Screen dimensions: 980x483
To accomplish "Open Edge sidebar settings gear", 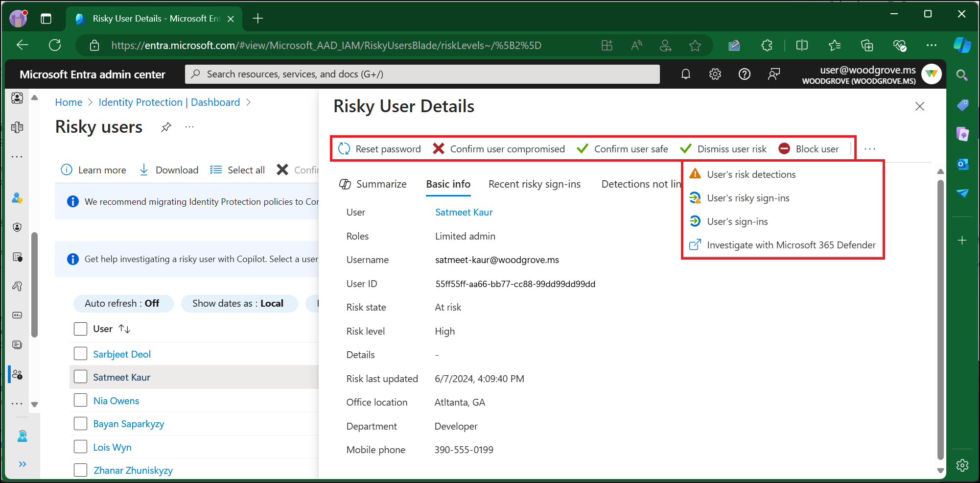I will 962,465.
